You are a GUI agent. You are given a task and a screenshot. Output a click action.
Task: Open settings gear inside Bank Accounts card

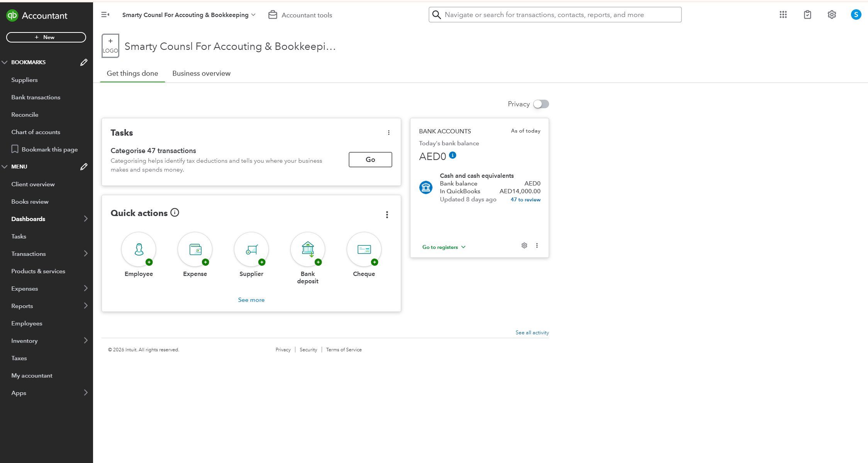coord(524,245)
